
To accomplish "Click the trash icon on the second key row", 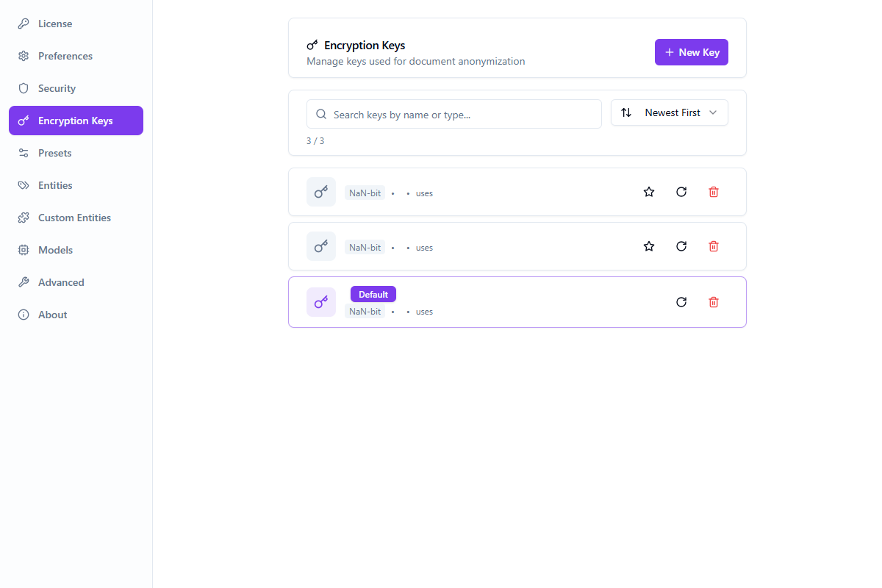I will click(713, 246).
